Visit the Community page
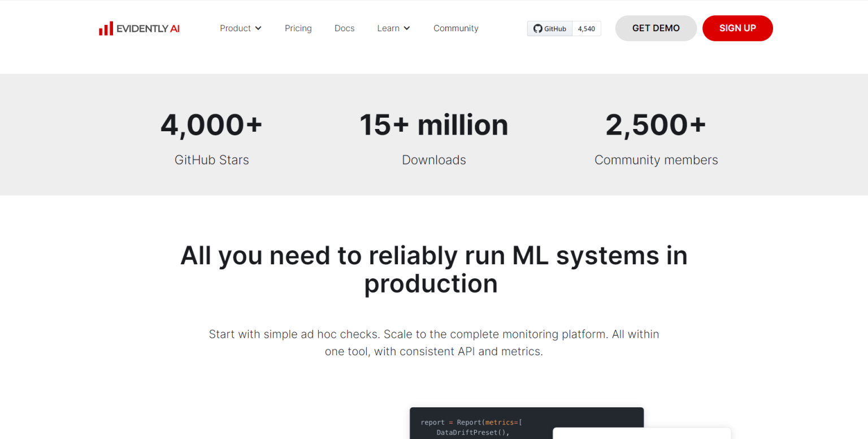Screen dimensions: 868x439 (455, 28)
